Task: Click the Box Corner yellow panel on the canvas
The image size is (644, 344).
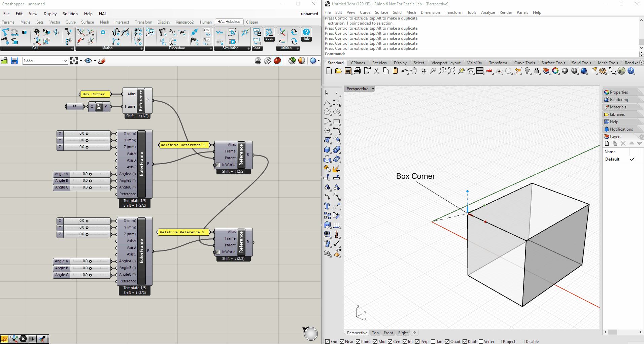Action: (x=95, y=94)
